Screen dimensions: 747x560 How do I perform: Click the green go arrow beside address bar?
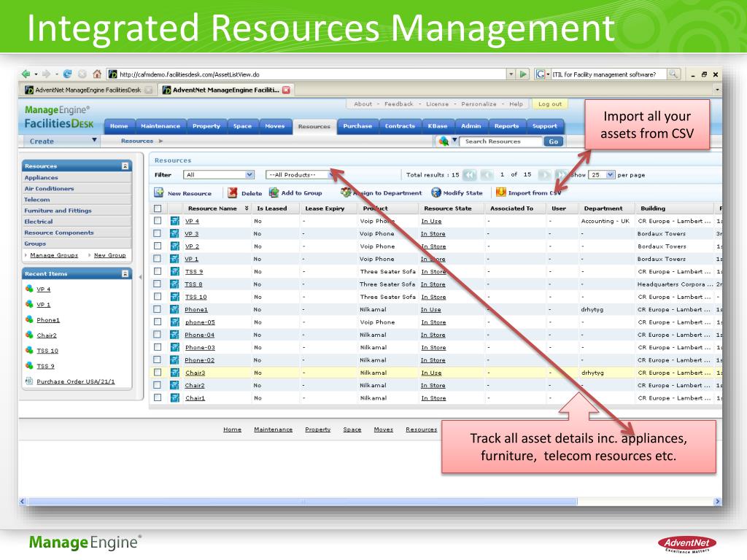524,74
